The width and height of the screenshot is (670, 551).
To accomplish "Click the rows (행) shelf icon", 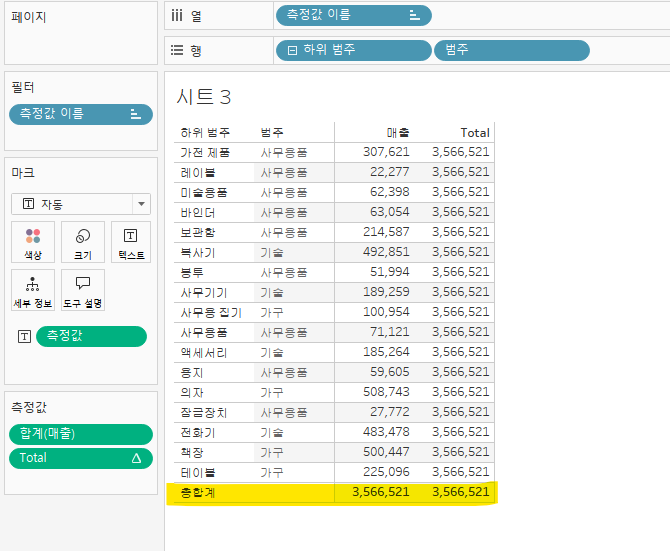I will pos(177,50).
